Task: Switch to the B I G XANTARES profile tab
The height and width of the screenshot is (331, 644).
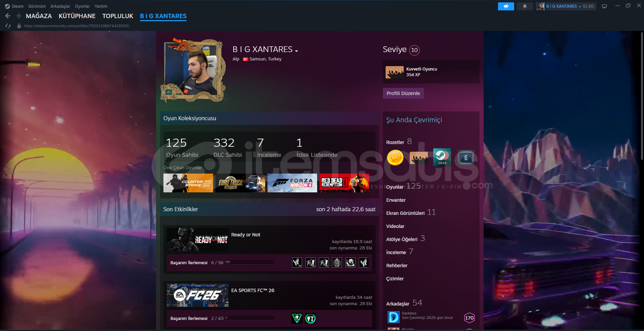Action: point(163,16)
